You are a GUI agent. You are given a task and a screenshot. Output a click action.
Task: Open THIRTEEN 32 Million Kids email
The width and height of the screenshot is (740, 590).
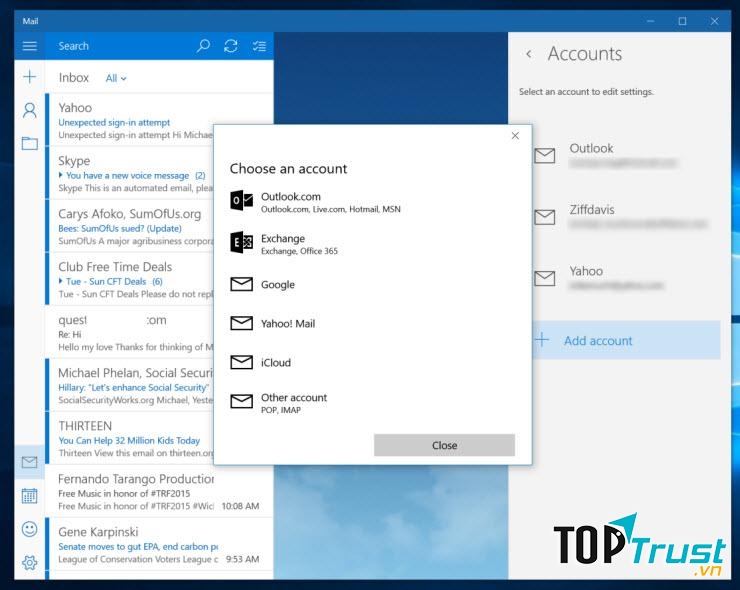130,438
